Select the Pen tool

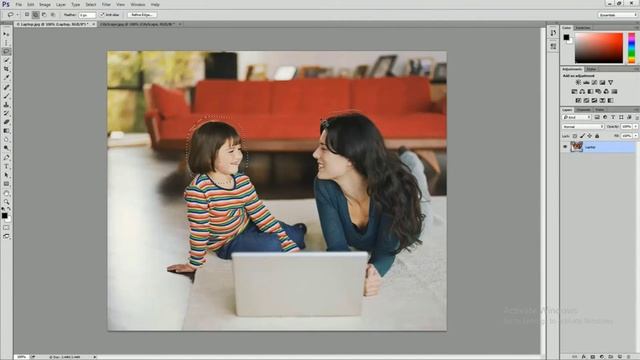pos(6,158)
